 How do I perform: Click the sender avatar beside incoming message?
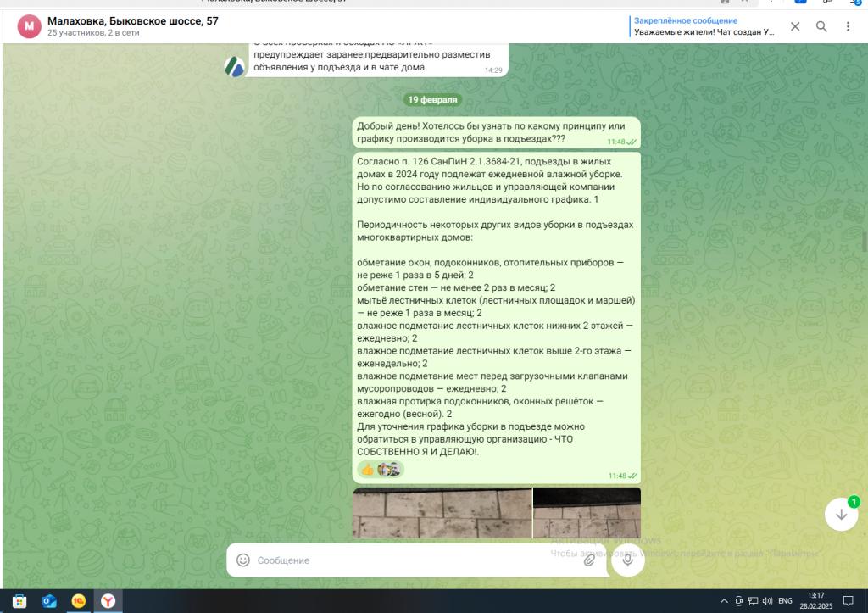(x=234, y=66)
